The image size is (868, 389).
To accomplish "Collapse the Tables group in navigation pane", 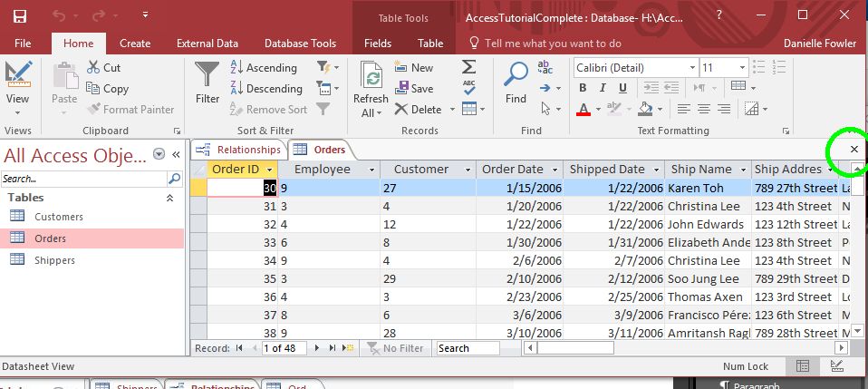I will coord(169,198).
